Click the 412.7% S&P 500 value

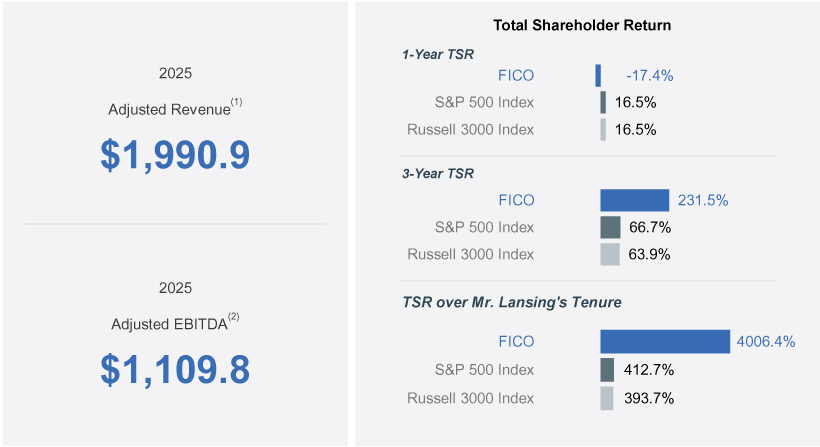[x=649, y=370]
